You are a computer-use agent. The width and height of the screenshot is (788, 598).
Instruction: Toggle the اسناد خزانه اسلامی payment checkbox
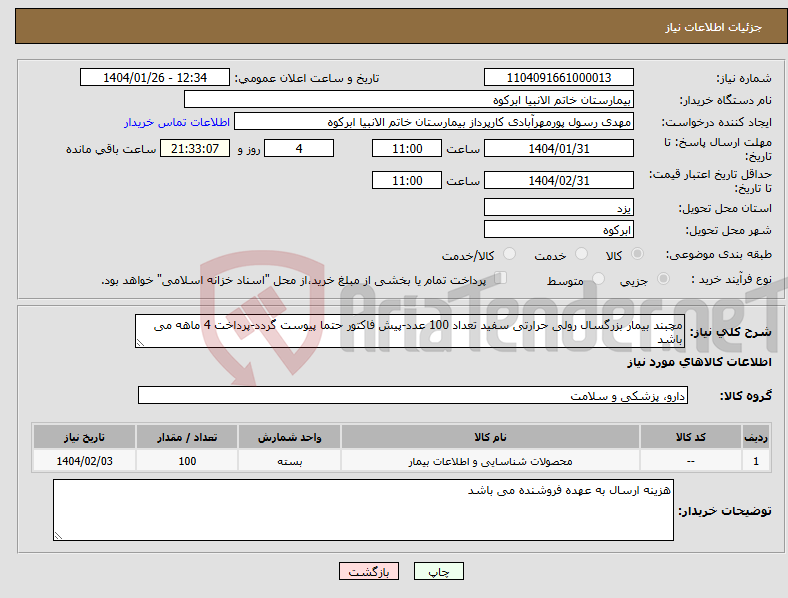pyautogui.click(x=500, y=278)
